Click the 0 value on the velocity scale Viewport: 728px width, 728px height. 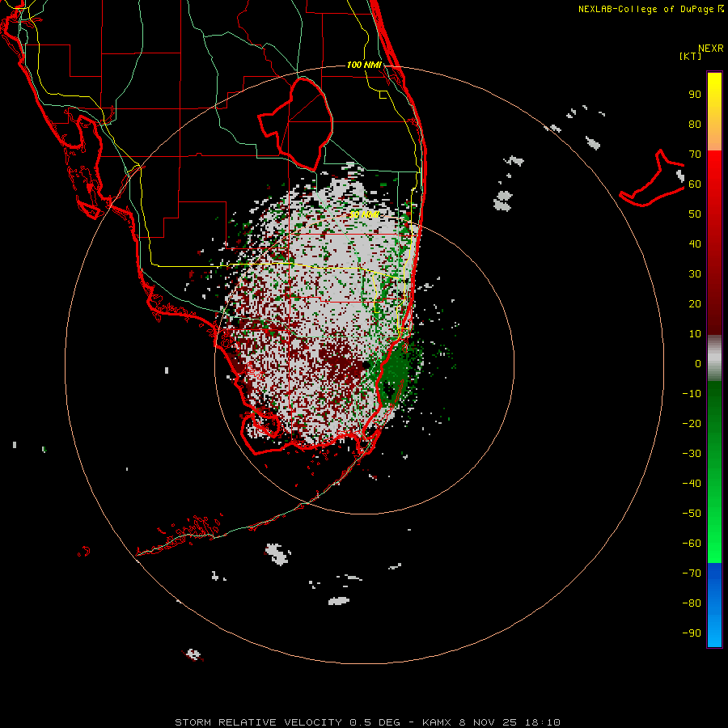tap(698, 364)
